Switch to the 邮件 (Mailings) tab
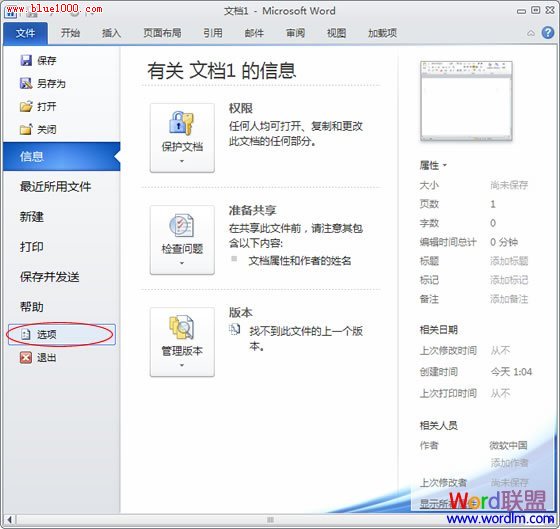 coord(254,33)
